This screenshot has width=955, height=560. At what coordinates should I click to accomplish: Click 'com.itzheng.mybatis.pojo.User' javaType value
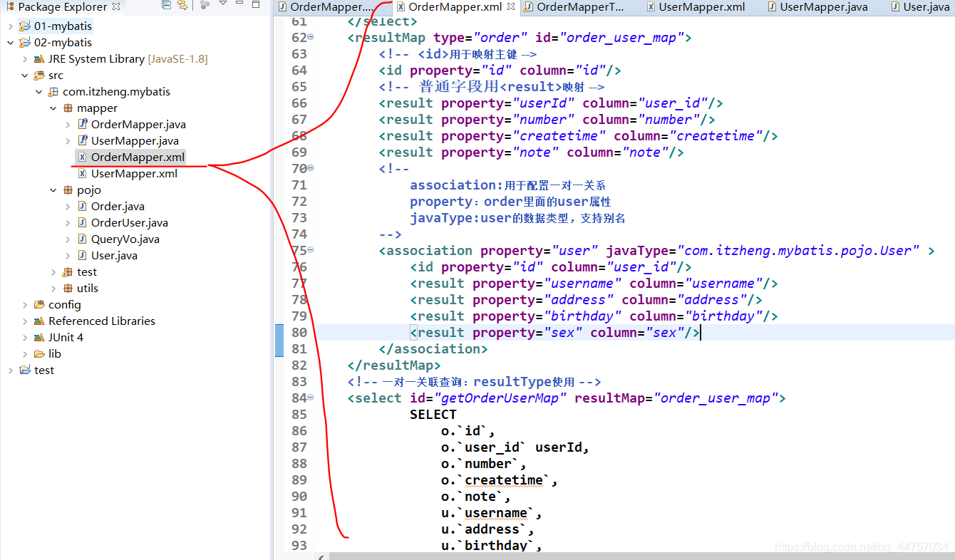tap(798, 251)
